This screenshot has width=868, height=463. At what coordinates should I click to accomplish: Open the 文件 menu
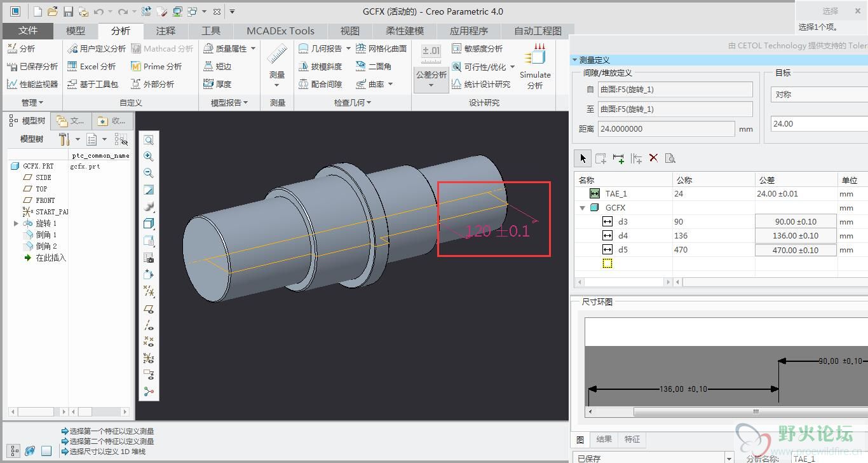(x=28, y=31)
